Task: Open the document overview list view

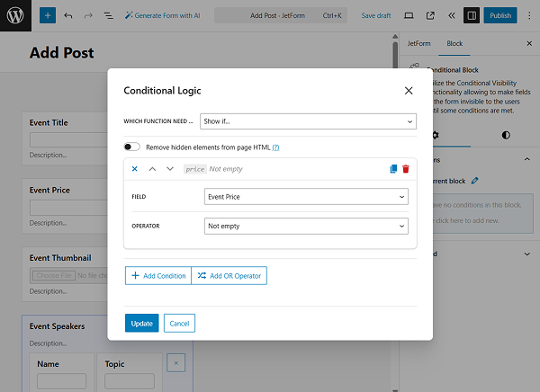Action: point(109,15)
